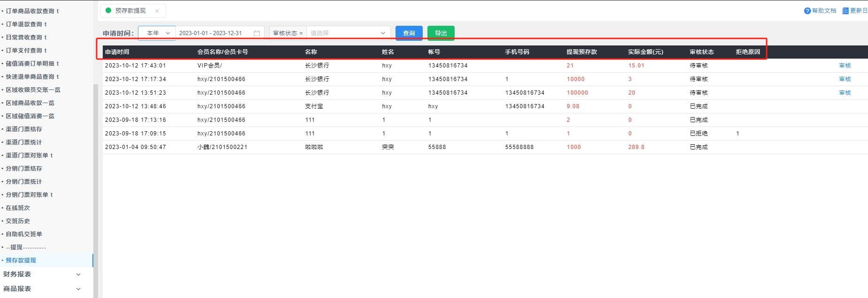The height and width of the screenshot is (298, 868).
Task: Open 分销门票对账单 in sidebar
Action: (29, 194)
